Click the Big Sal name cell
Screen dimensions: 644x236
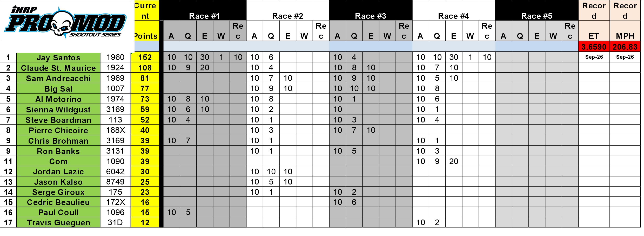[x=58, y=89]
